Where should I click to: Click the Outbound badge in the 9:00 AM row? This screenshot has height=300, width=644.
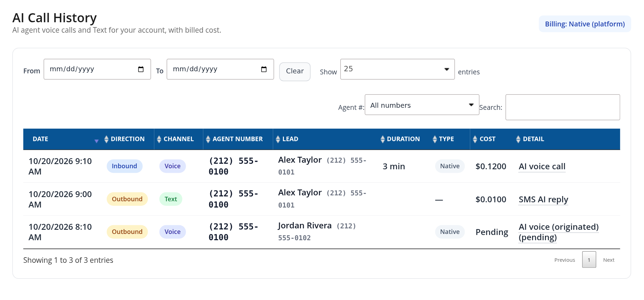[x=127, y=199]
